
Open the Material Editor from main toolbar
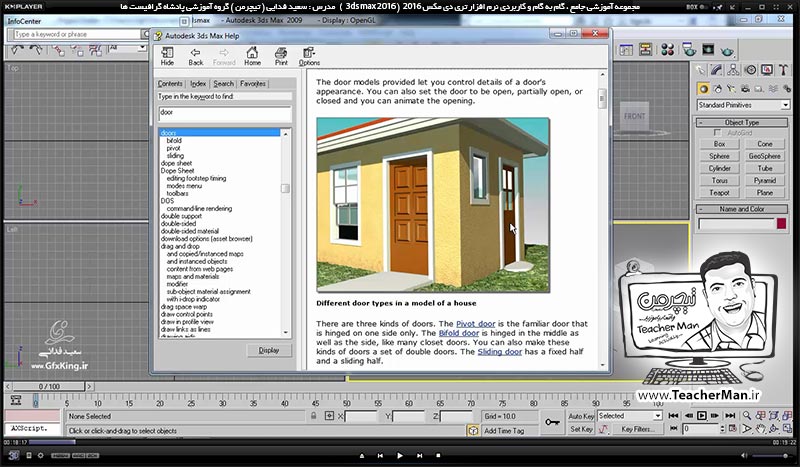[667, 50]
